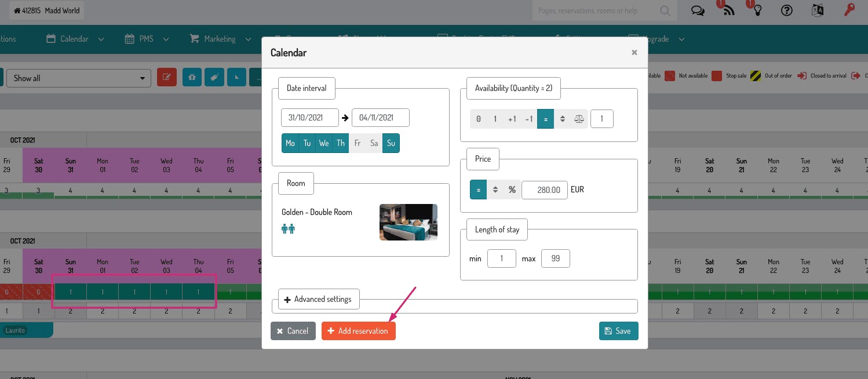868x379 pixels.
Task: Select price up-down arrows mode
Action: coord(495,189)
